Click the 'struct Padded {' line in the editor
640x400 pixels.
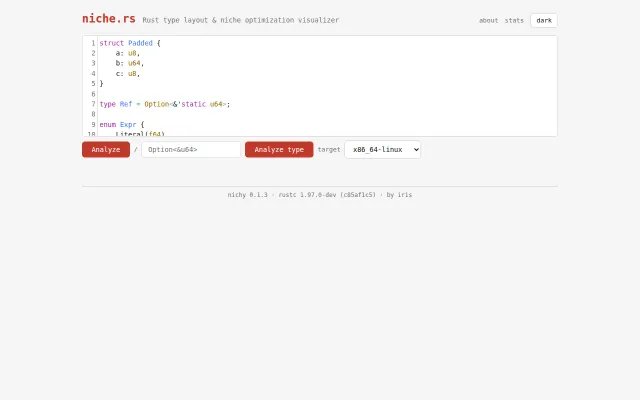click(130, 43)
